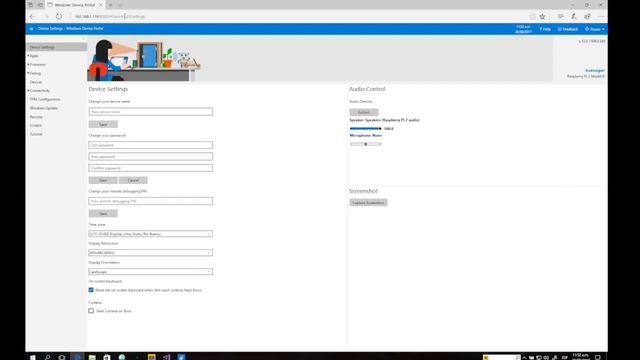
Task: Open a new browser tab with plus
Action: pyautogui.click(x=110, y=5)
